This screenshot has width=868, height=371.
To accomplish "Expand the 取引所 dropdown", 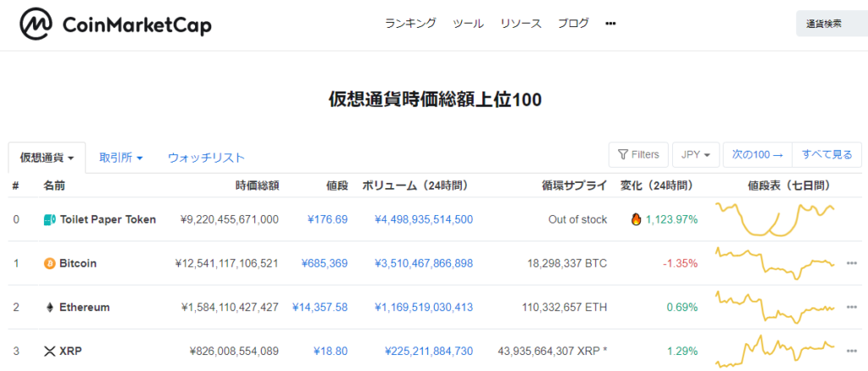I will coord(121,158).
